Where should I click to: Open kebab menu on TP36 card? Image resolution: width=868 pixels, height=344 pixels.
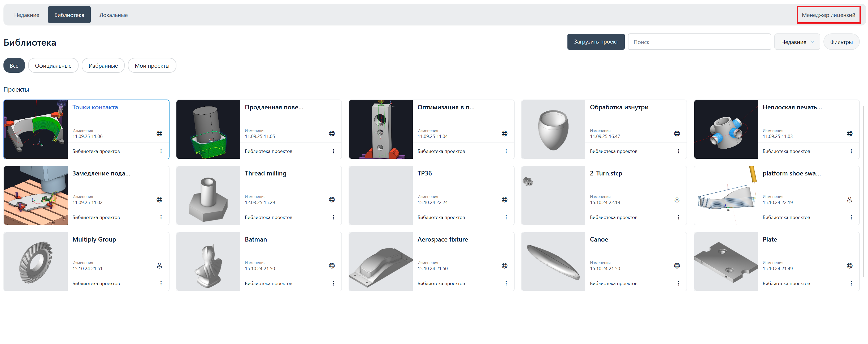point(506,217)
